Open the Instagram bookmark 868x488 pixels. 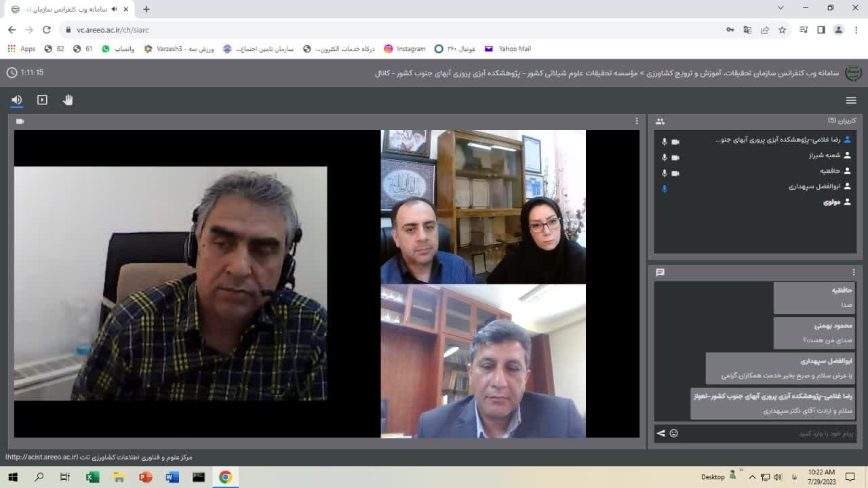[405, 49]
